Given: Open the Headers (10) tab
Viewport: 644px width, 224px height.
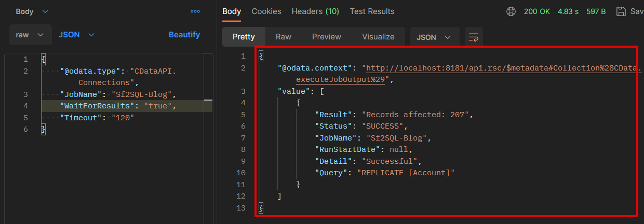Looking at the screenshot, I should (x=315, y=11).
